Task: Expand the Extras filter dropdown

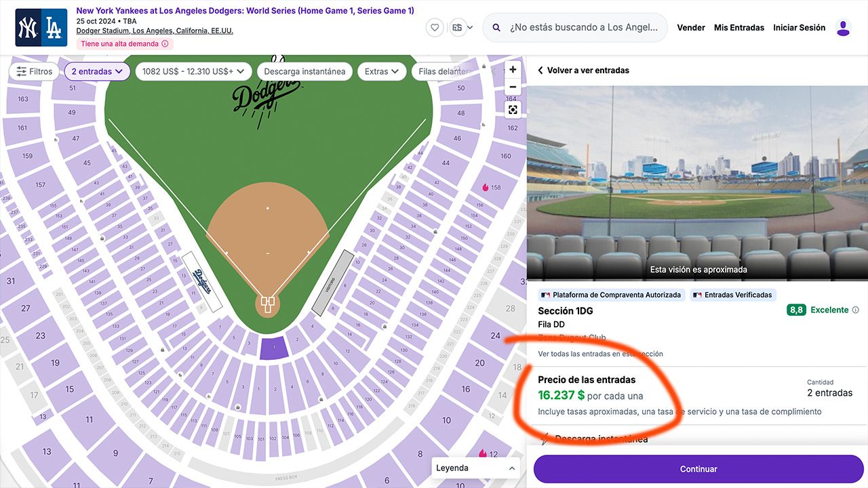Action: [x=382, y=71]
